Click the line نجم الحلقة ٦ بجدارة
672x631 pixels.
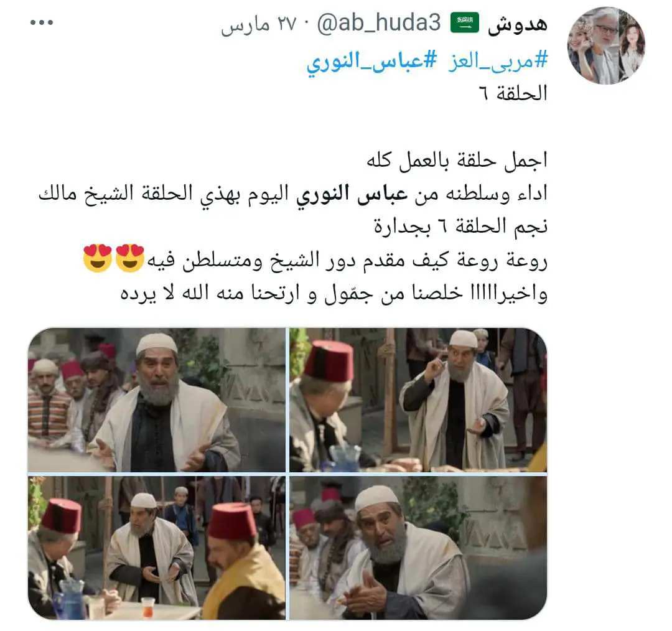(x=460, y=226)
